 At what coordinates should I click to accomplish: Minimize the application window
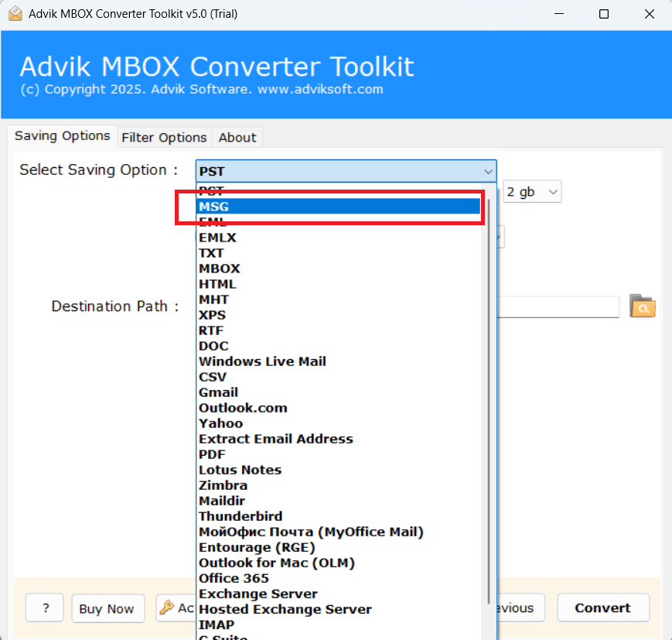[559, 14]
